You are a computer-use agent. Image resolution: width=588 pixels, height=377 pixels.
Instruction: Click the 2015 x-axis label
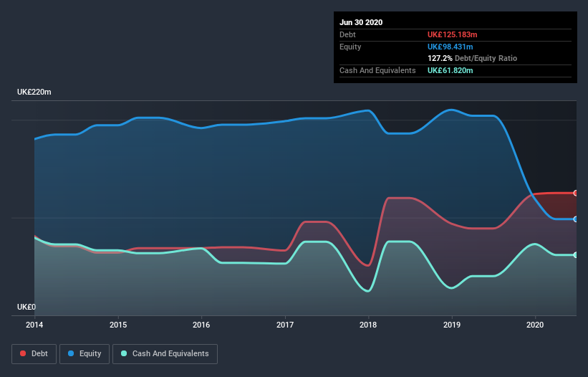pos(118,325)
